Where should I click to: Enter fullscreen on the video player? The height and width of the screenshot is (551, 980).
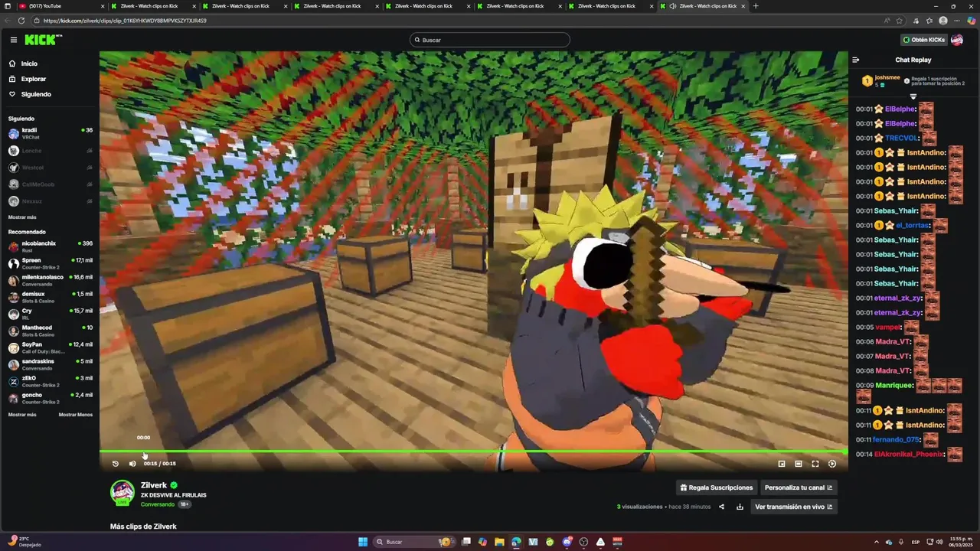815,464
